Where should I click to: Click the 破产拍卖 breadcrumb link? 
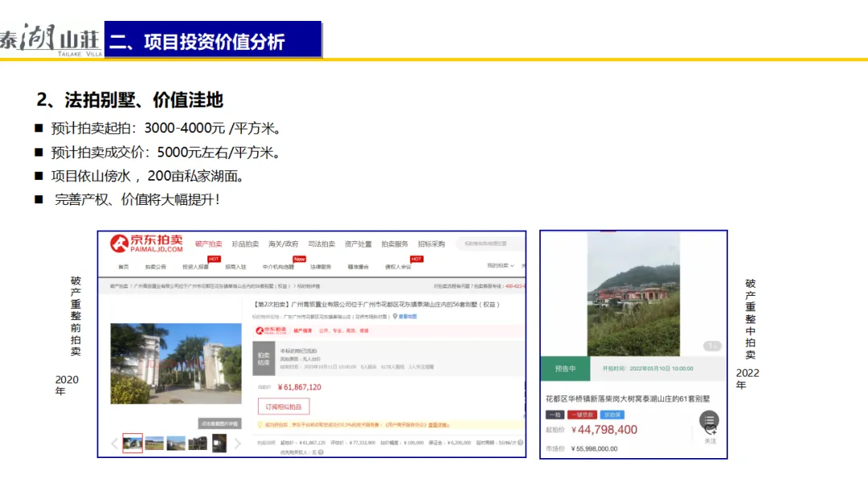[x=119, y=286]
